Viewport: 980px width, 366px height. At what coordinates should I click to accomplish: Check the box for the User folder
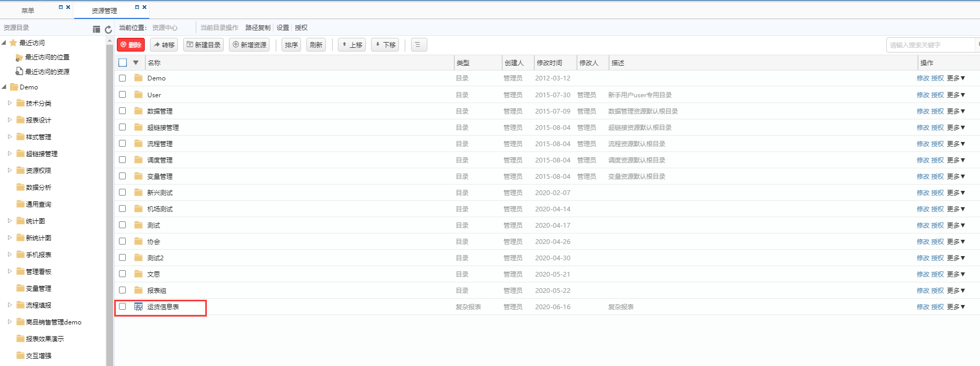click(123, 95)
